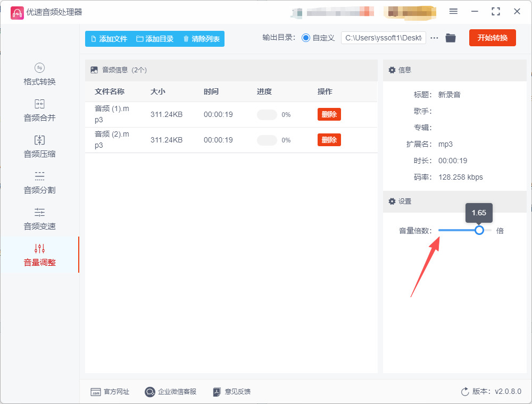
Task: Click 00:00:19 time of 音频 (2).mp3
Action: [218, 140]
